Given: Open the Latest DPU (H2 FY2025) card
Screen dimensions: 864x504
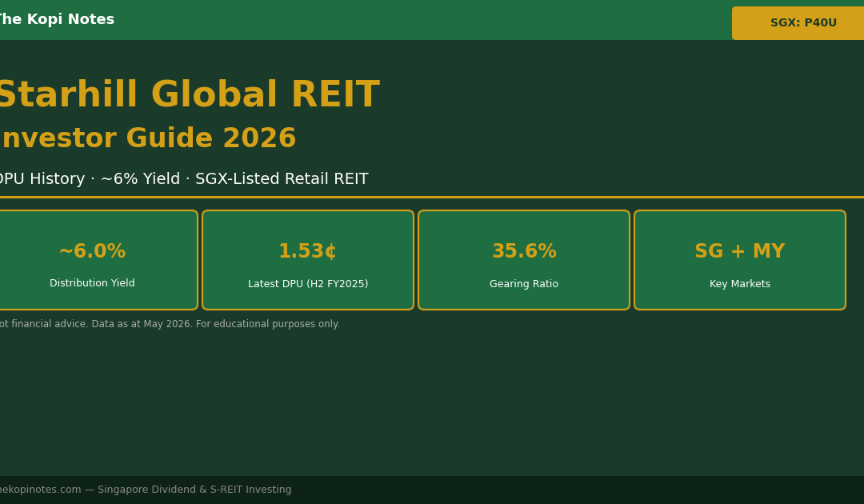Looking at the screenshot, I should [x=308, y=260].
